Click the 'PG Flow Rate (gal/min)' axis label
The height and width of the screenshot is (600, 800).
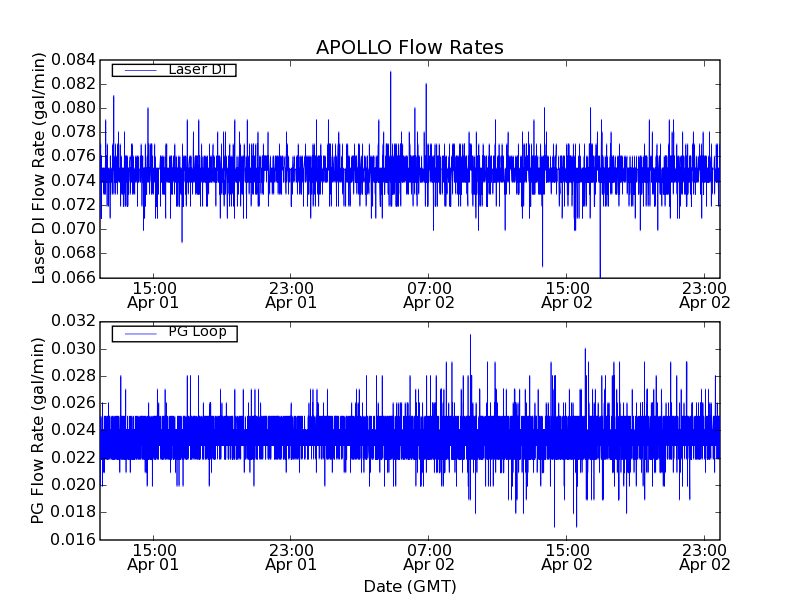click(38, 431)
